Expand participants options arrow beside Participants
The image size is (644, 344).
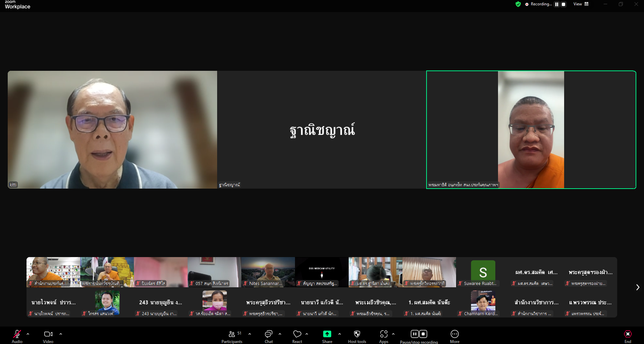[x=250, y=334]
